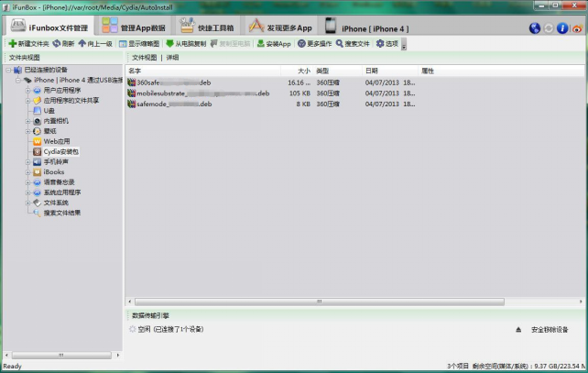This screenshot has height=373, width=588.
Task: Click Search files (搜索文件) magnifier
Action: pos(340,43)
